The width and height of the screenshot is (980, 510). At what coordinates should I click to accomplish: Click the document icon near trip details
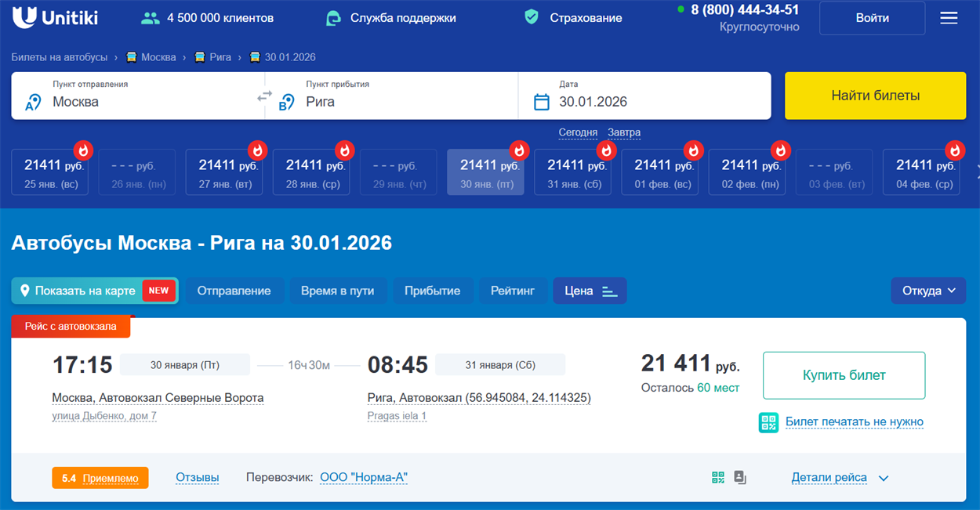[740, 477]
